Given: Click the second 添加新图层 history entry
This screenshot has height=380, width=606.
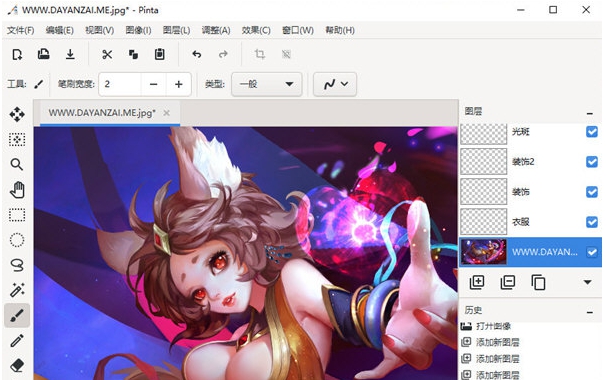Looking at the screenshot, I should coord(490,358).
